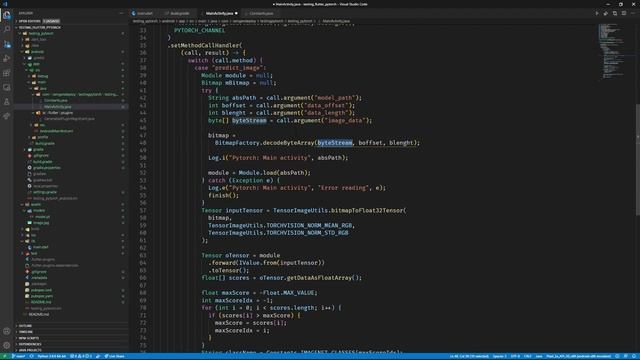
Task: Select the MainActivity.java editor tab
Action: [x=220, y=13]
